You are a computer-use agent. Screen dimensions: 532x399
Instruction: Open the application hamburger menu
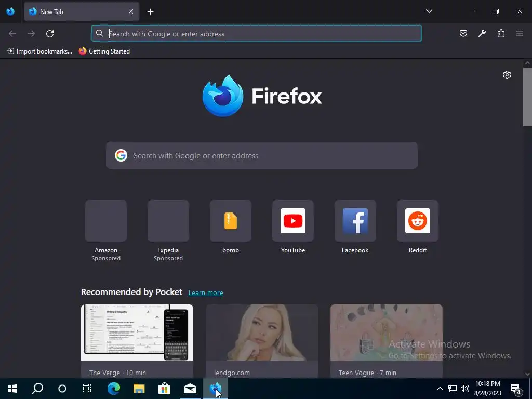coord(520,33)
